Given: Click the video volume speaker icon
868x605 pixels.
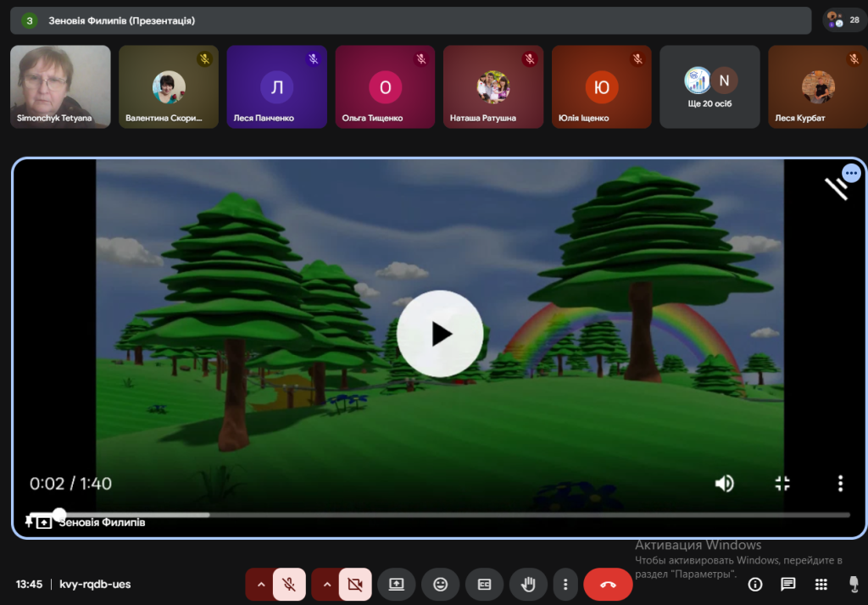Looking at the screenshot, I should pyautogui.click(x=724, y=484).
